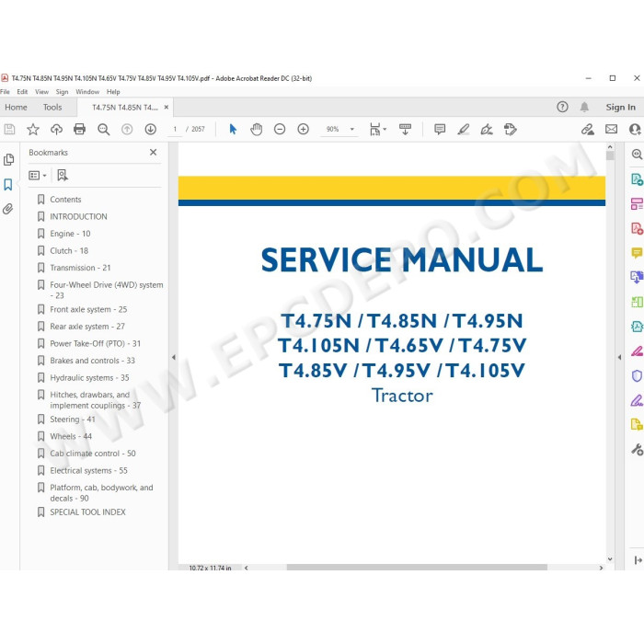Open the INTRODUCTION bookmark
Image resolution: width=644 pixels, height=644 pixels.
point(78,216)
